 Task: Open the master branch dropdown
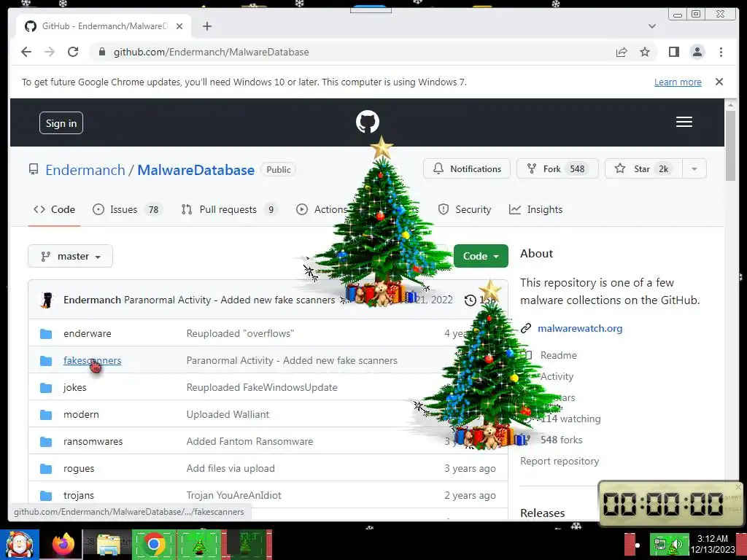pos(71,256)
